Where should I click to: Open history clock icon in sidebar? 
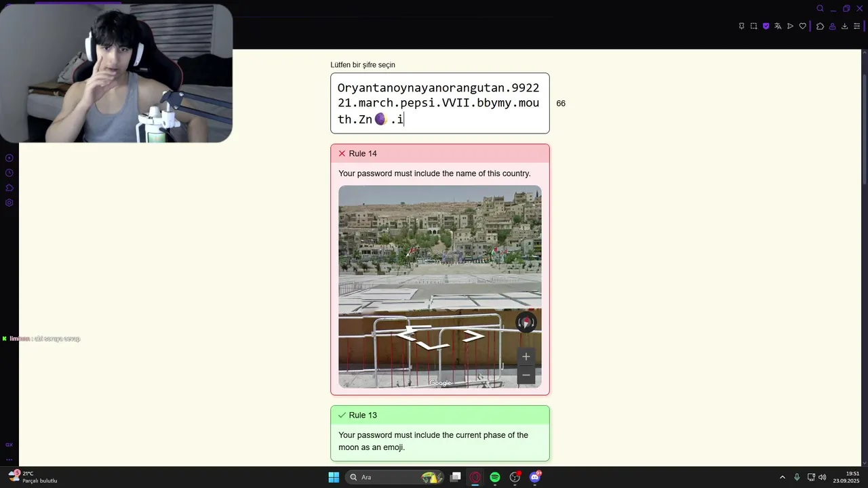(x=9, y=173)
